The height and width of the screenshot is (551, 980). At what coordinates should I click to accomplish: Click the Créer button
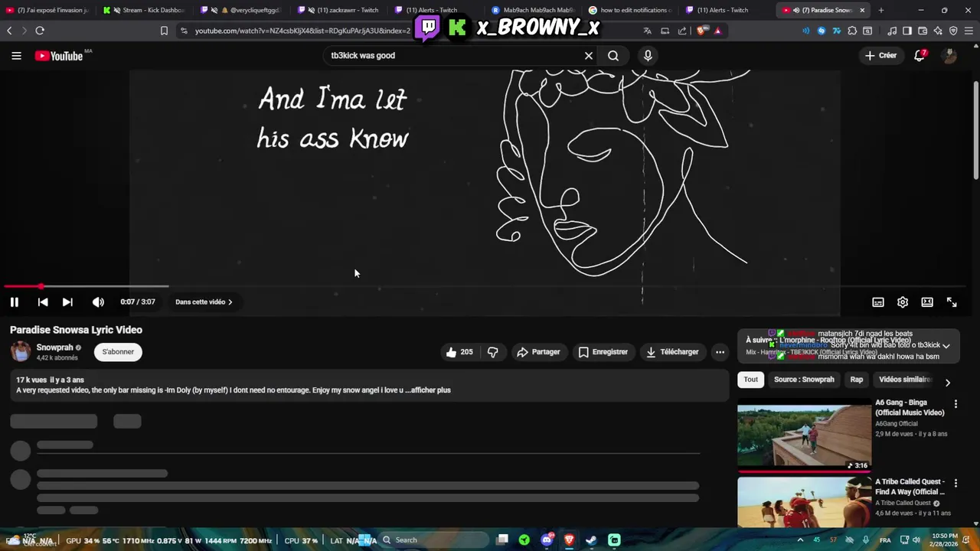click(880, 56)
